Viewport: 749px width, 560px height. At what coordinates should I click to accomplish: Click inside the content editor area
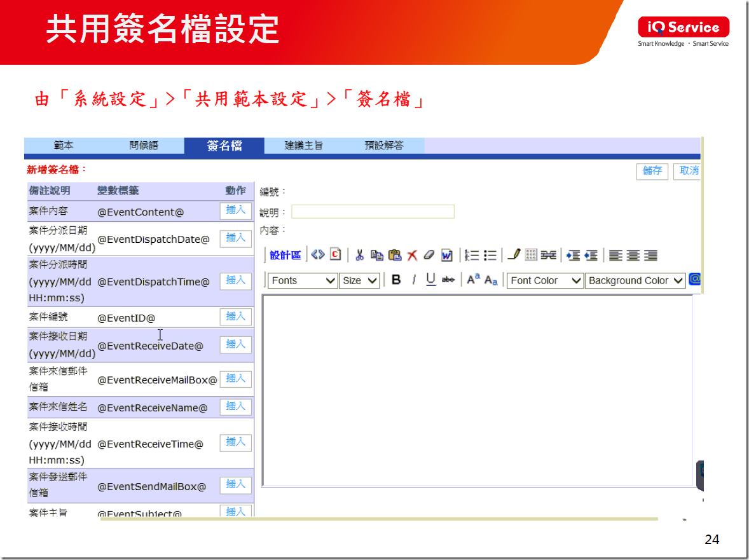coord(478,390)
